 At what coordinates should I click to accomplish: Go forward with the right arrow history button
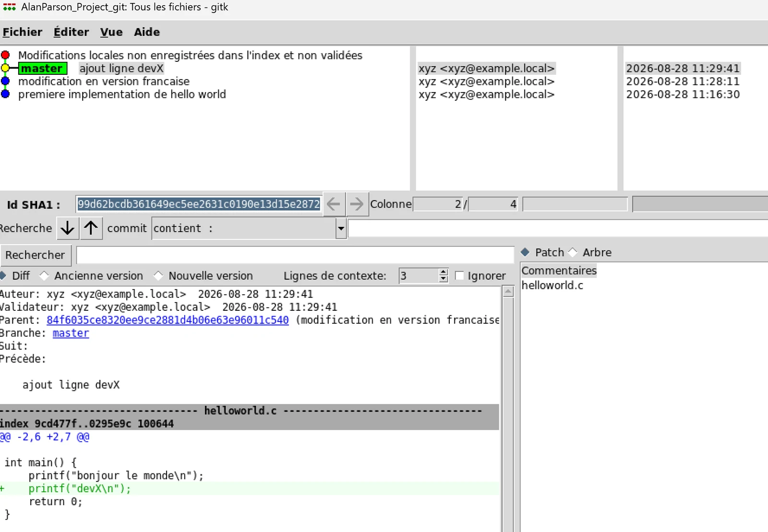pos(357,204)
